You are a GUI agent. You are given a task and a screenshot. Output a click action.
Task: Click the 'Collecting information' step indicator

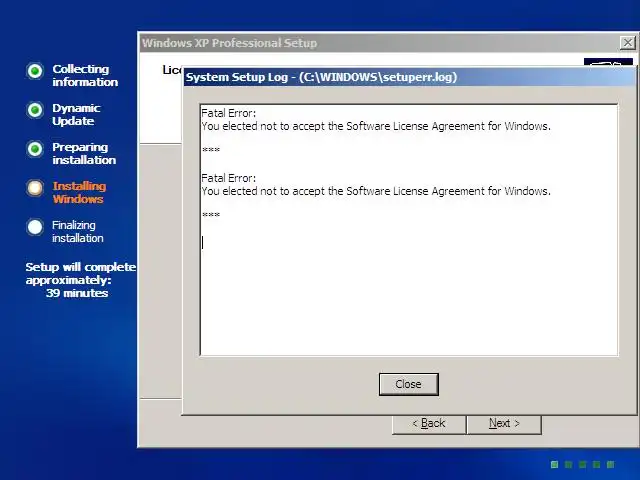pos(35,71)
